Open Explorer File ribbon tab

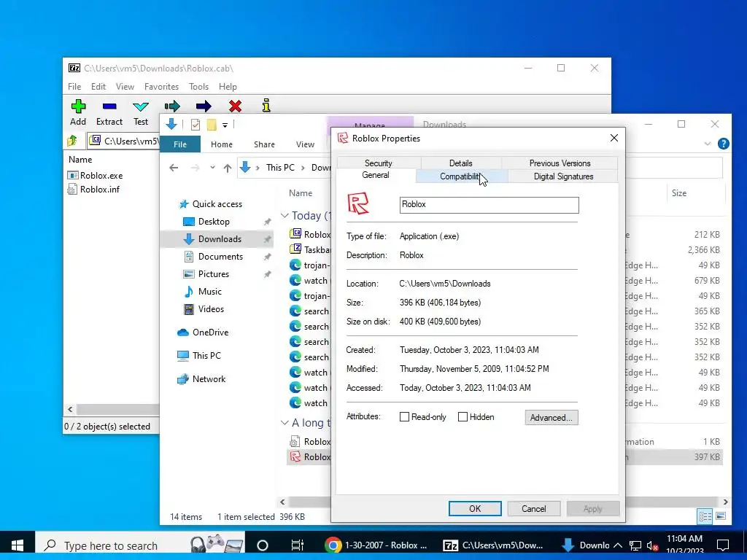click(x=180, y=144)
